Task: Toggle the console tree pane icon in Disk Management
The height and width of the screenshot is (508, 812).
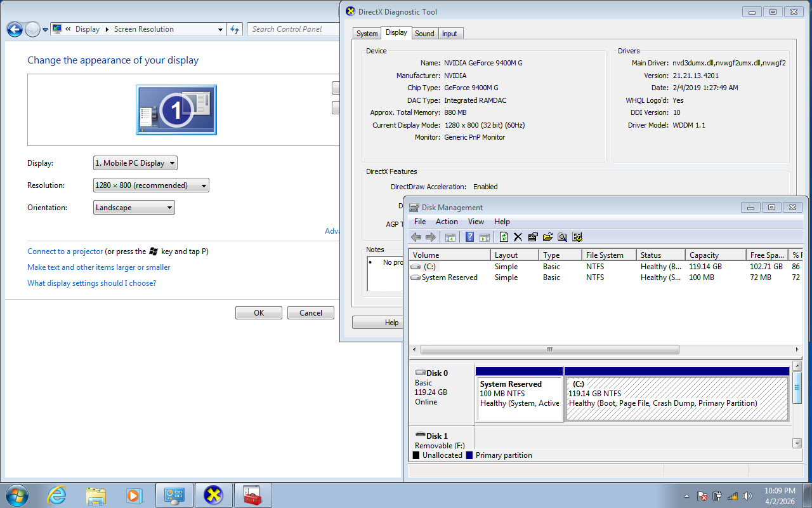Action: point(450,237)
